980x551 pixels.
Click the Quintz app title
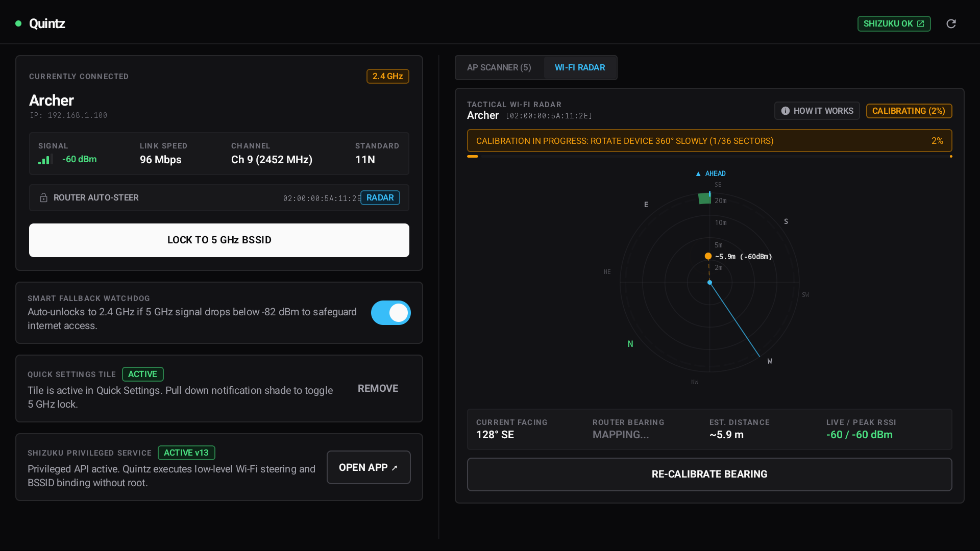[x=47, y=23]
